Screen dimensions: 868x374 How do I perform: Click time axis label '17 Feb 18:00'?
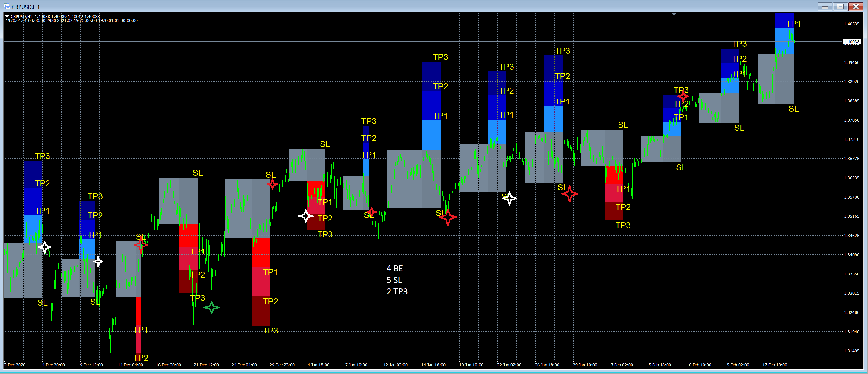[x=775, y=365]
